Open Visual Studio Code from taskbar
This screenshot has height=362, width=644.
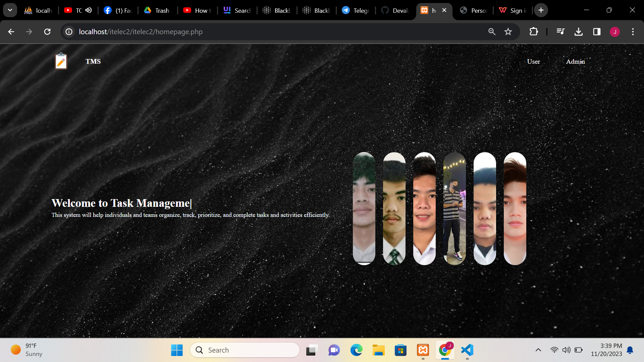point(467,350)
